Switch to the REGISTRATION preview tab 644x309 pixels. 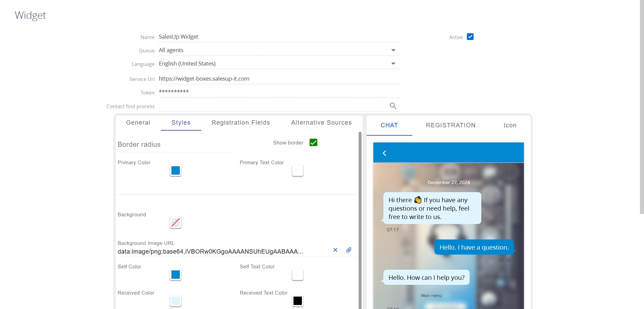click(x=450, y=125)
